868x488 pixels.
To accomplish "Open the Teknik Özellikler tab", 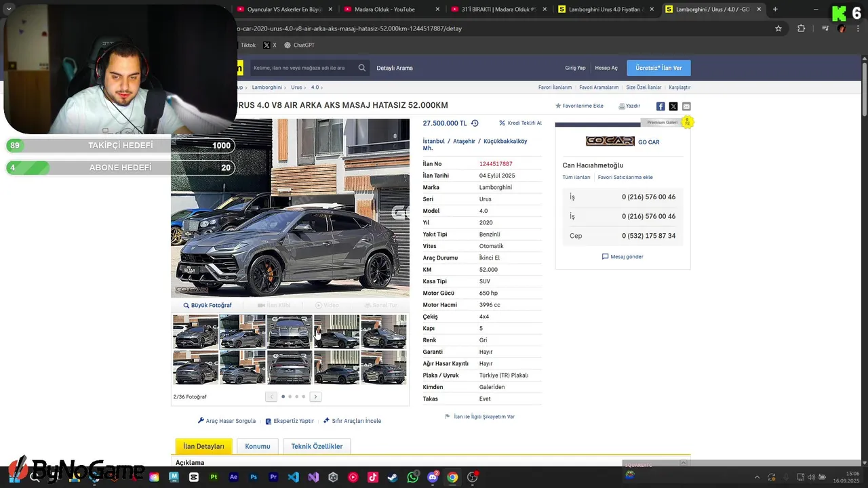I will (317, 446).
